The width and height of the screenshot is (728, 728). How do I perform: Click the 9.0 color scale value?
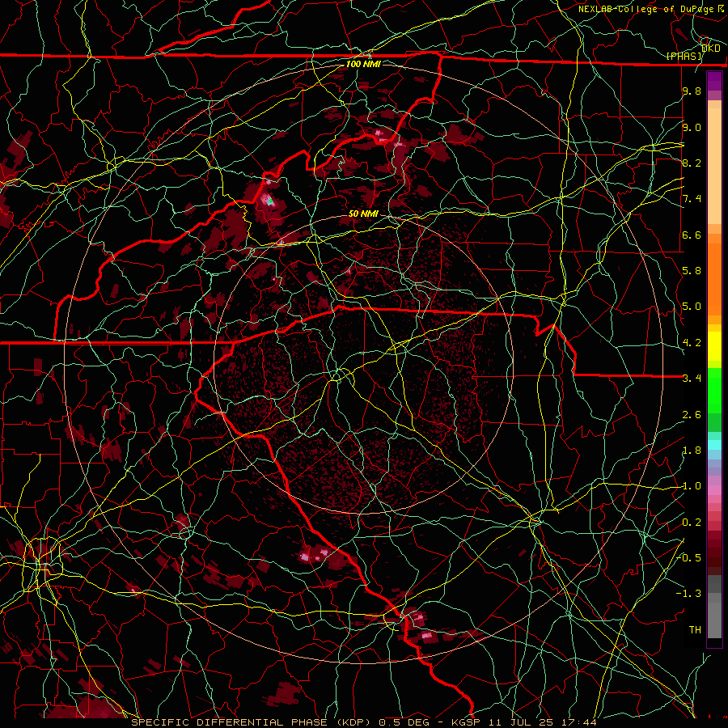[x=692, y=127]
